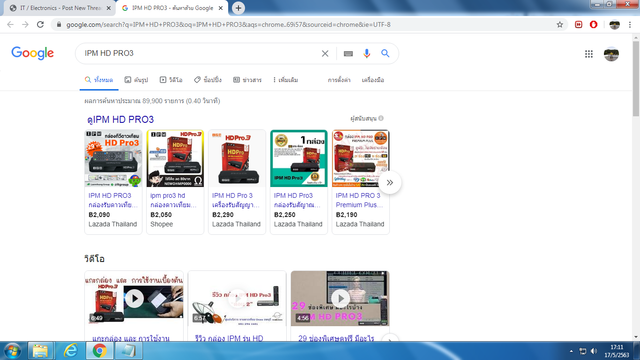Open the unboxing video title link

pos(131,338)
